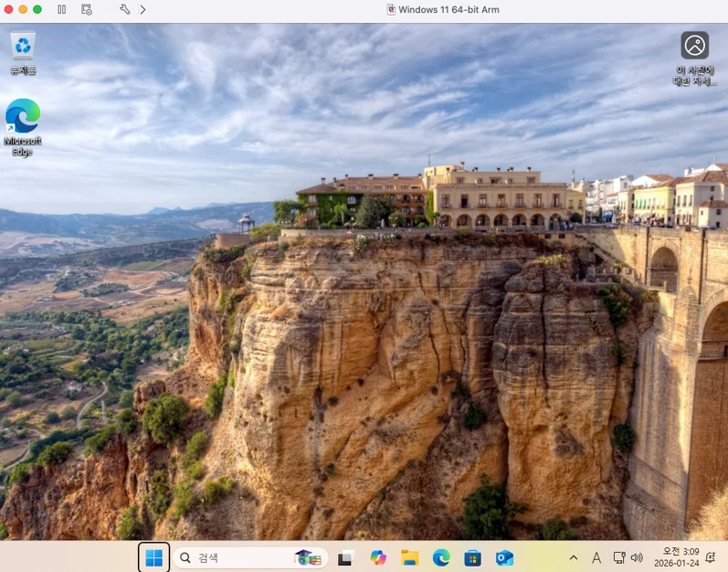Open the network status tray icon

click(619, 557)
